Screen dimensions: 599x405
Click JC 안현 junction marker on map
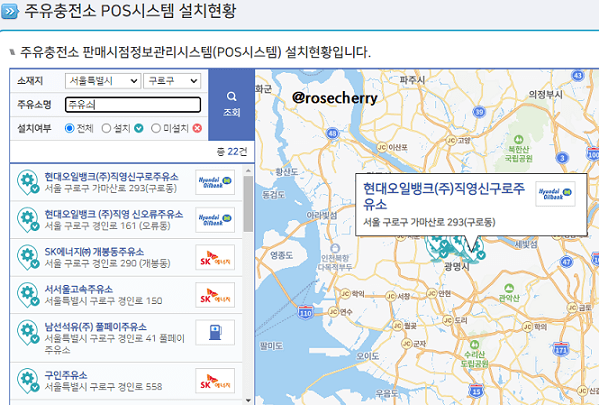[432, 293]
